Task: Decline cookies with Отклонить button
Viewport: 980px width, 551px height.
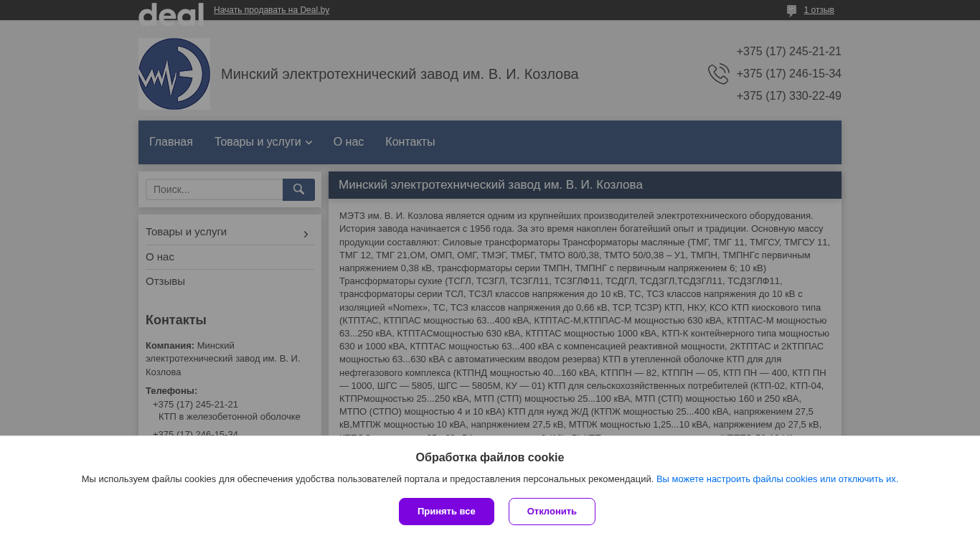Action: (x=552, y=512)
